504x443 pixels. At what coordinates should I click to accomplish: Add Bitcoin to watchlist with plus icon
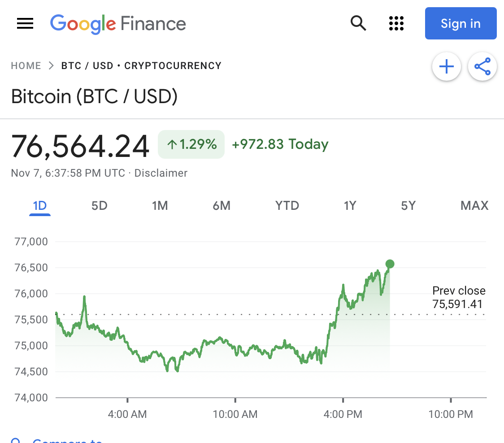tap(447, 66)
